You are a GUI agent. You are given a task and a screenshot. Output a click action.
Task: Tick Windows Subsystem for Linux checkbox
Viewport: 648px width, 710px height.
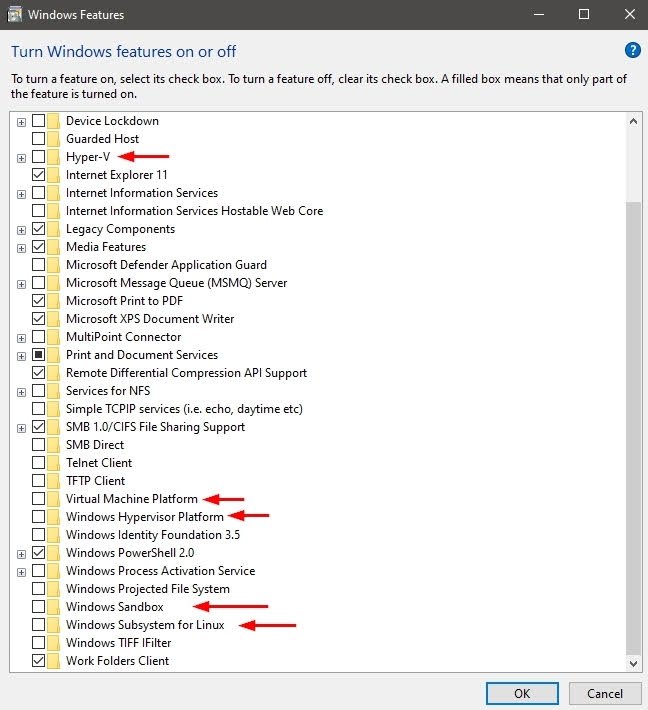point(38,624)
